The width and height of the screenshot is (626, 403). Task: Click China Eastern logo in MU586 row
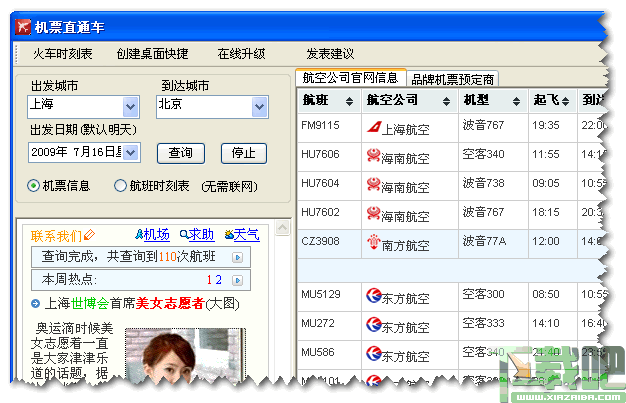coord(374,353)
